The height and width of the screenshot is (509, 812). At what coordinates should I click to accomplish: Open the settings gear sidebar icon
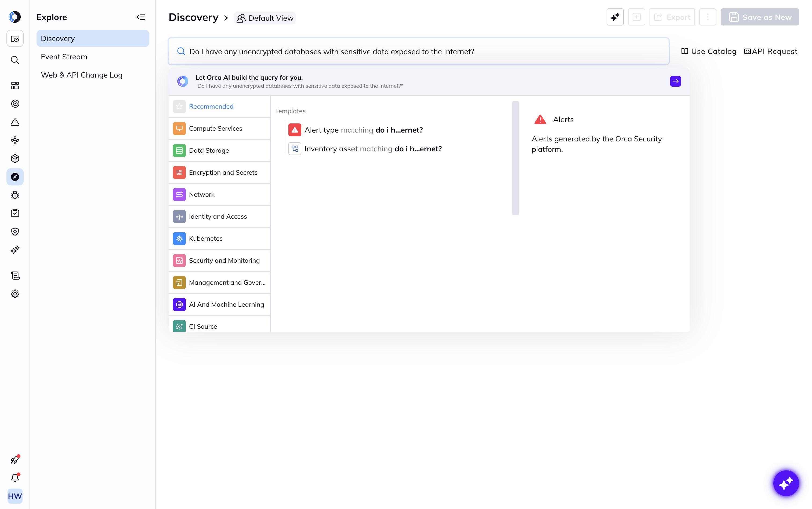15,294
